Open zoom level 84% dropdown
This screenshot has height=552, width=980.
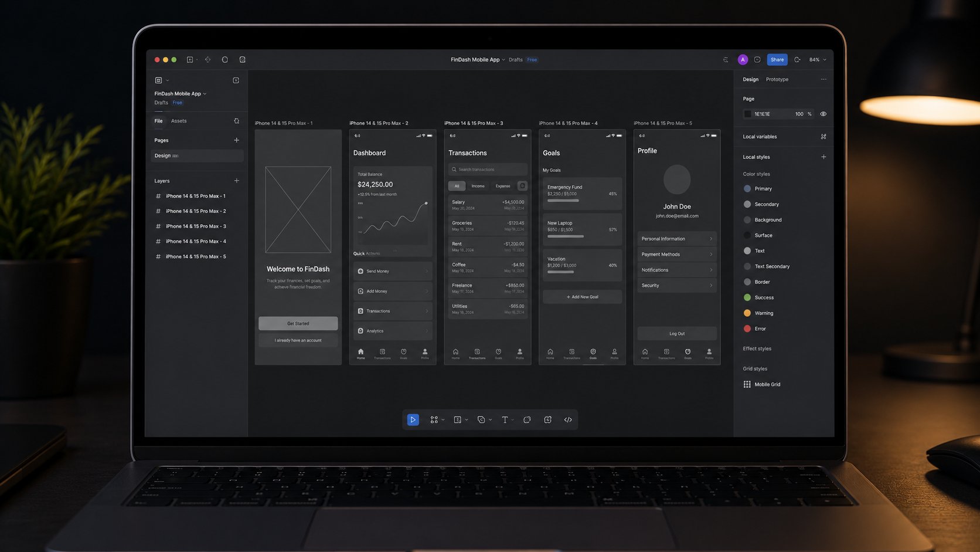point(818,60)
